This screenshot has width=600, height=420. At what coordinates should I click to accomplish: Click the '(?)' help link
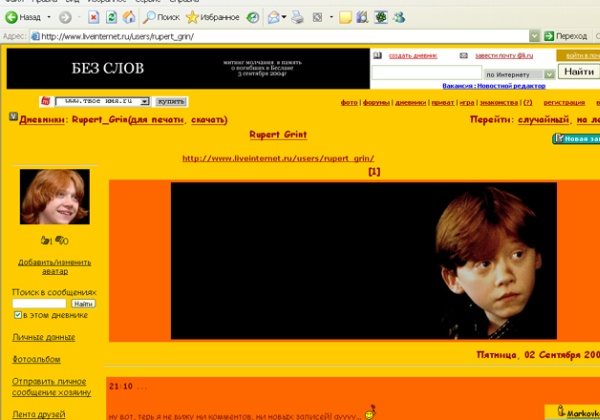[x=528, y=103]
